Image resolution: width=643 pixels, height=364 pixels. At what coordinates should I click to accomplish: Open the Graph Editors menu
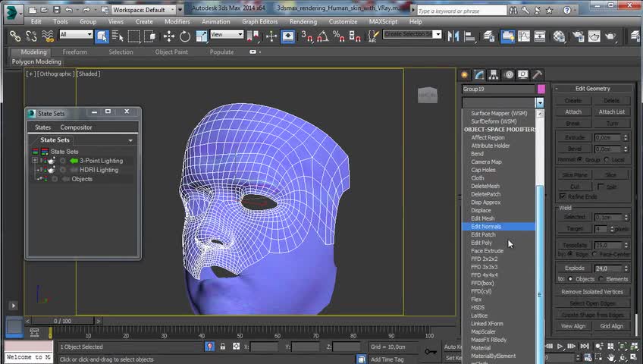tap(259, 22)
